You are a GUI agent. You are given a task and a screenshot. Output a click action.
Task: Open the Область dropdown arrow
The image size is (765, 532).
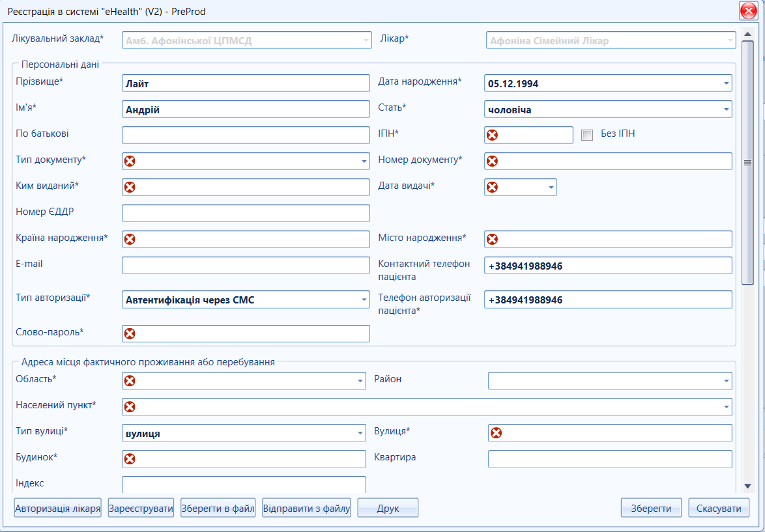point(360,381)
